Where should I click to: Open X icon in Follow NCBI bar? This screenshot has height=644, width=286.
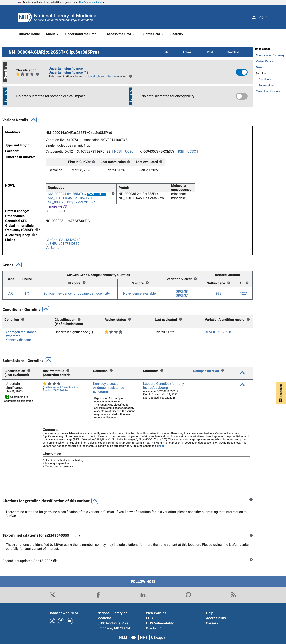click(52, 595)
